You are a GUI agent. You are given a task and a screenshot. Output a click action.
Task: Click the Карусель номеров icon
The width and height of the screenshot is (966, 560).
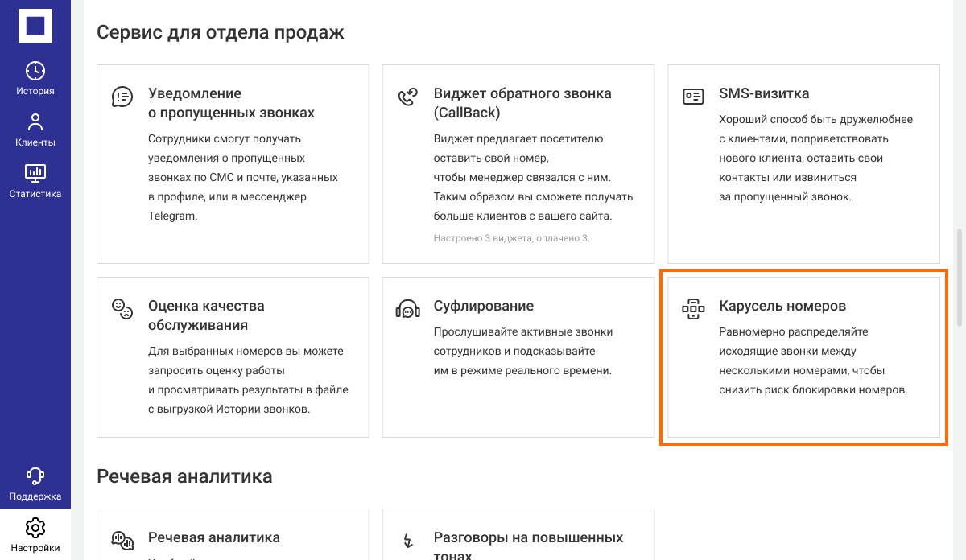click(692, 309)
